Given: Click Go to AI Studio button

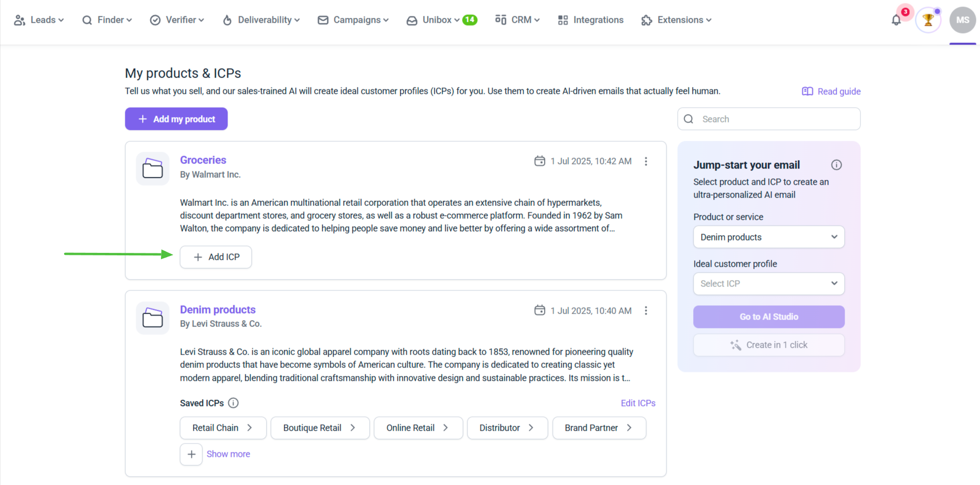Looking at the screenshot, I should 769,317.
